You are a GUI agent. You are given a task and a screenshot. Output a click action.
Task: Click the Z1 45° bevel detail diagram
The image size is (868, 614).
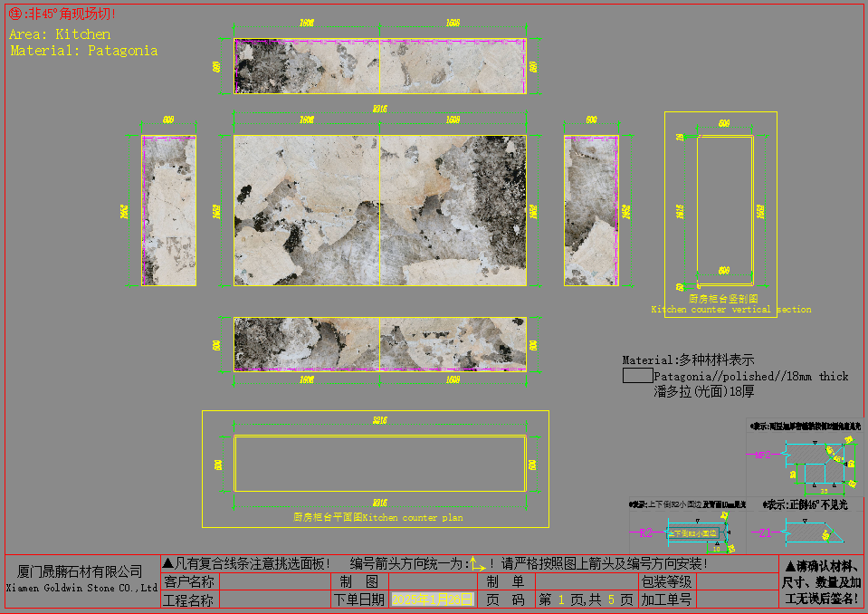[x=815, y=530]
